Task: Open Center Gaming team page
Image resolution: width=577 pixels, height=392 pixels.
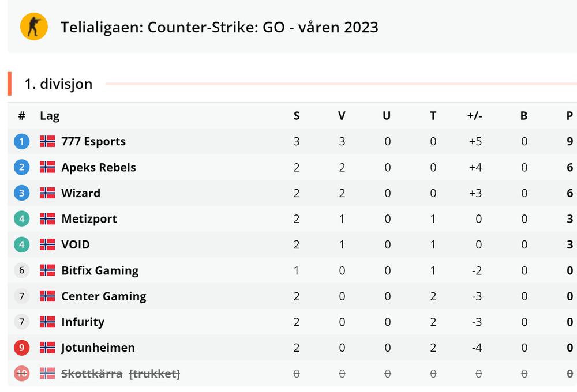Action: [x=104, y=296]
